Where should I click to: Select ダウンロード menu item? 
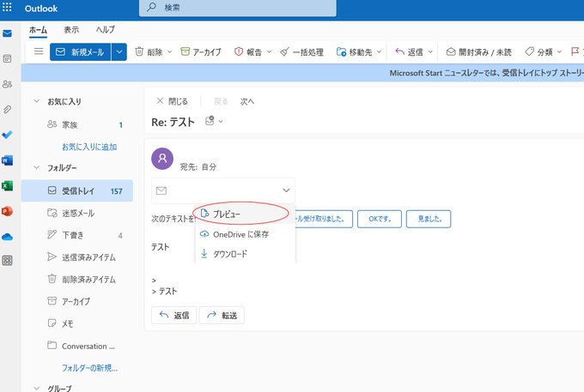[x=245, y=254]
